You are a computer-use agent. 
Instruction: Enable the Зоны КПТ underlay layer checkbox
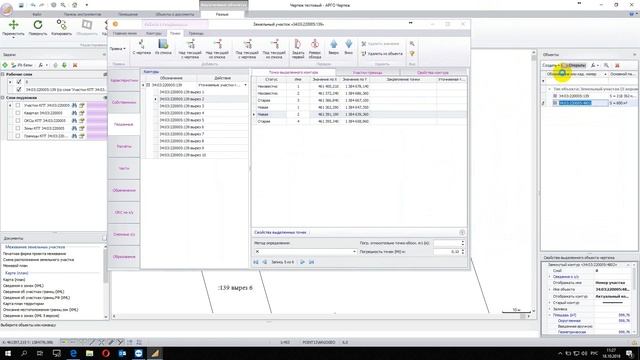[x=18, y=128]
